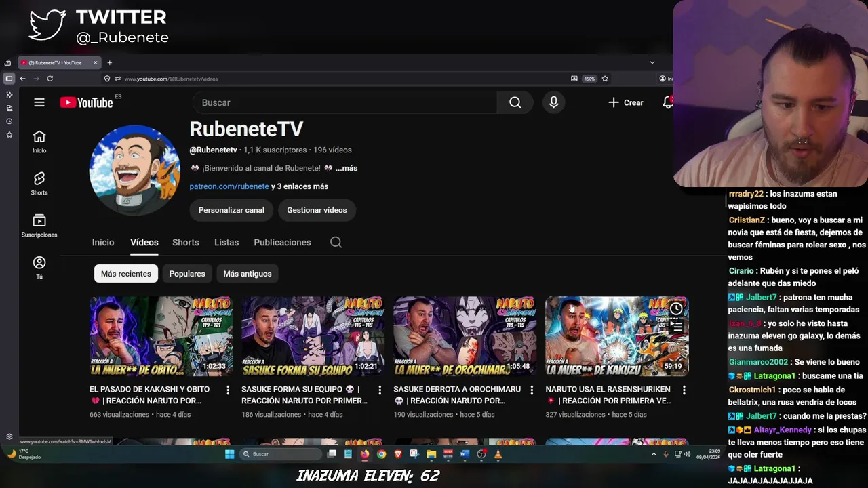Open the browser sidebar toggle

[9, 79]
